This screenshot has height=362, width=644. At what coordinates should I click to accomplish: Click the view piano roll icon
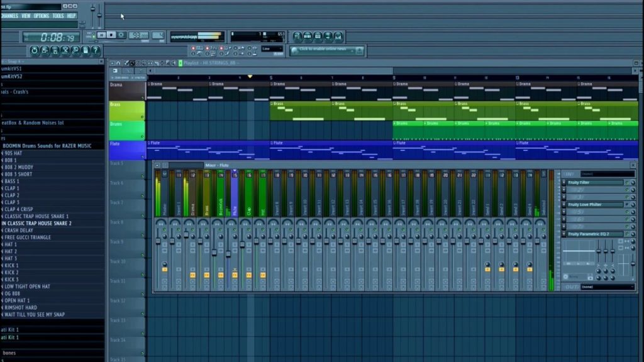click(x=318, y=37)
